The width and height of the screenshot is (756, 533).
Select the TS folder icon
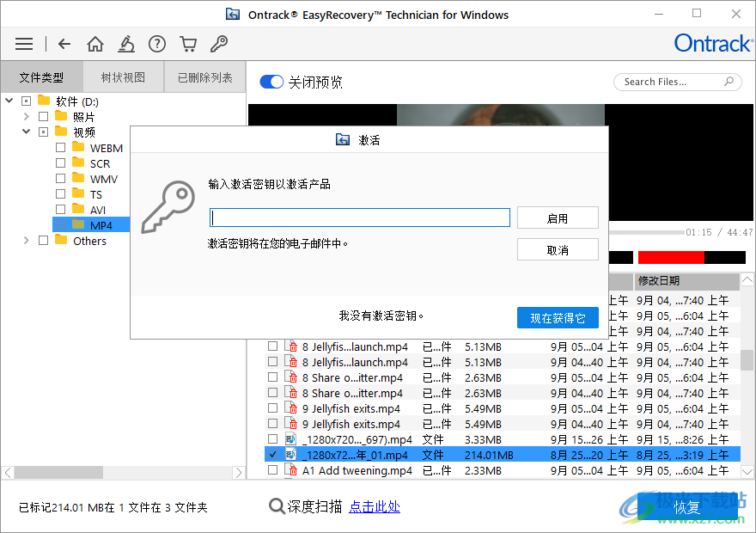[78, 193]
